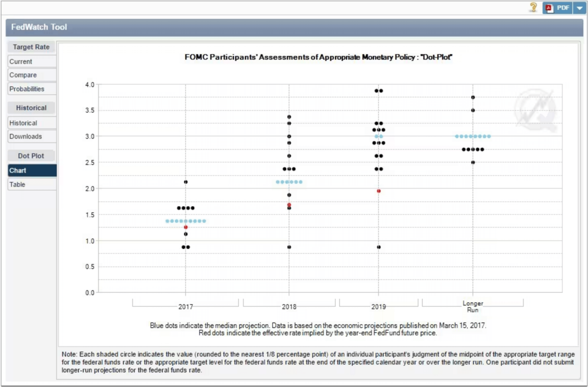This screenshot has height=387, width=588.
Task: Click the Target Rate section header
Action: tap(31, 47)
